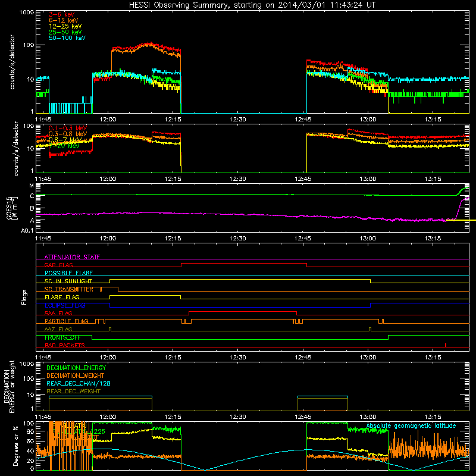
Task: Click the POSSIBLE_FLARE flag label
Action: point(68,273)
